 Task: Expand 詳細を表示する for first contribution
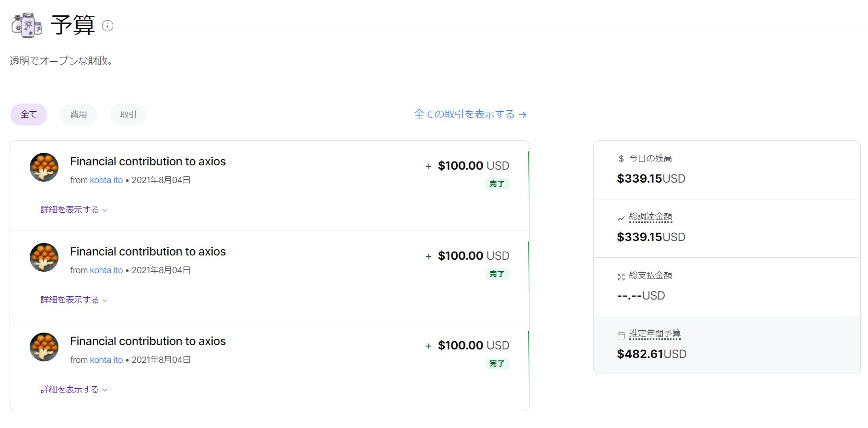point(74,210)
